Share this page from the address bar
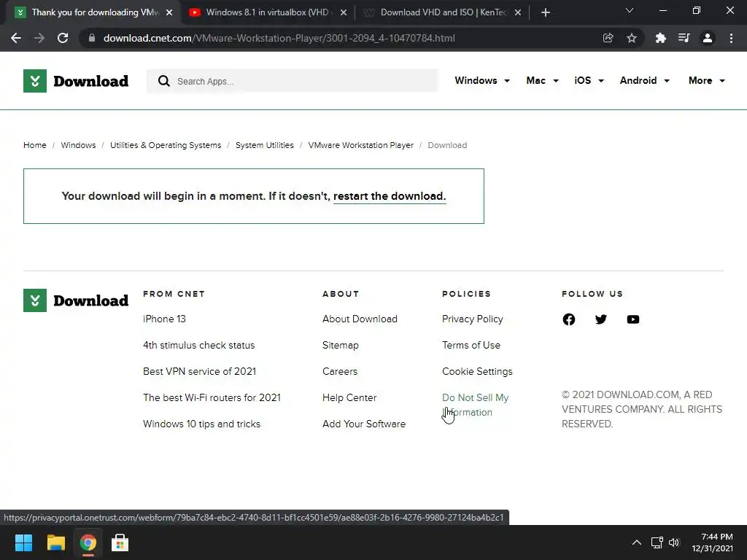The height and width of the screenshot is (560, 747). (x=608, y=38)
